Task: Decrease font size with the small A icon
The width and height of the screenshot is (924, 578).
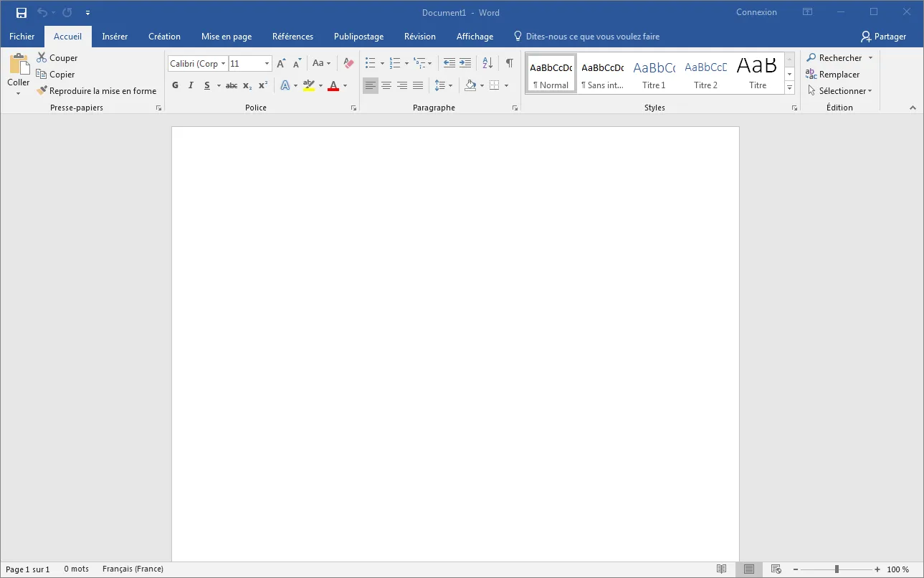Action: [297, 64]
